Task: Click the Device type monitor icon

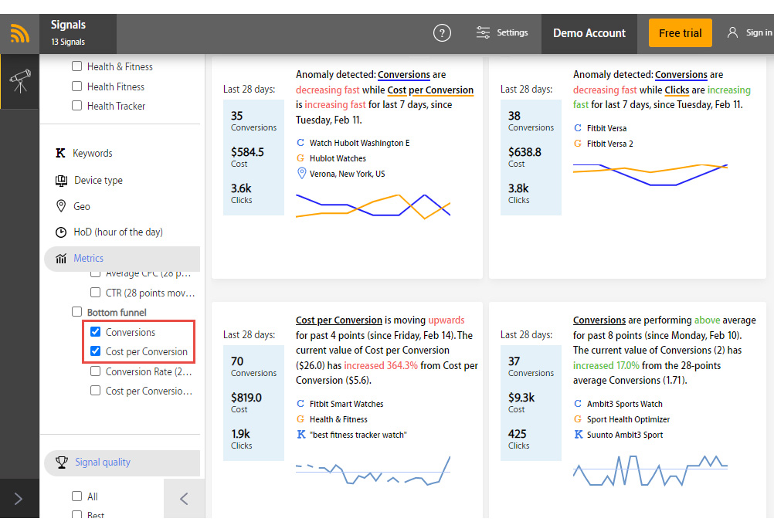Action: (61, 181)
